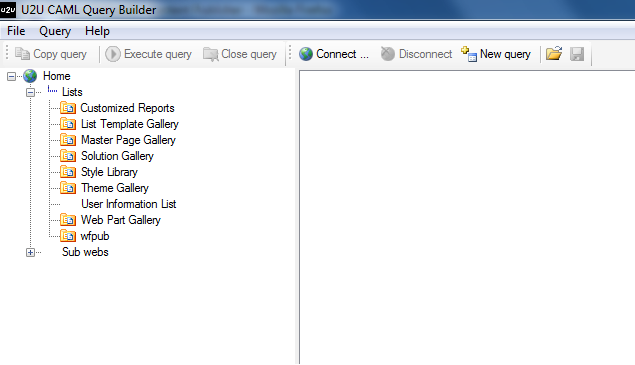Viewport: 635px width, 365px height.
Task: Select the List Template Gallery list
Action: coord(130,124)
